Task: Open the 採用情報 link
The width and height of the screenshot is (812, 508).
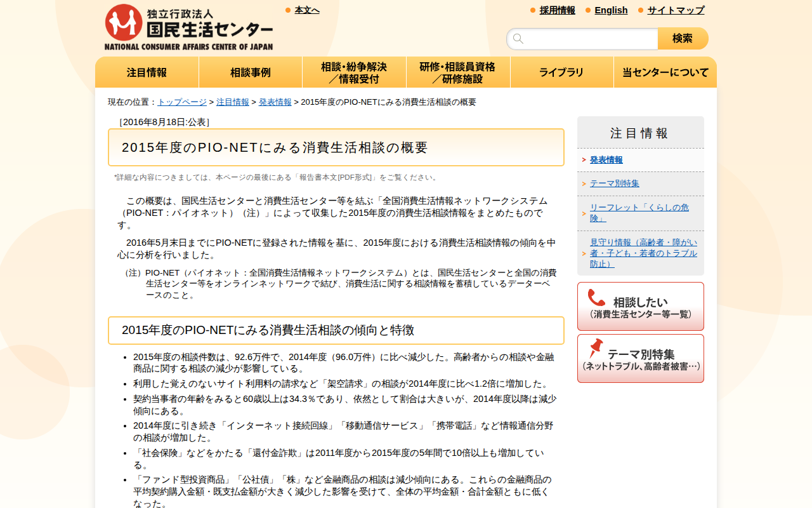Action: (557, 10)
